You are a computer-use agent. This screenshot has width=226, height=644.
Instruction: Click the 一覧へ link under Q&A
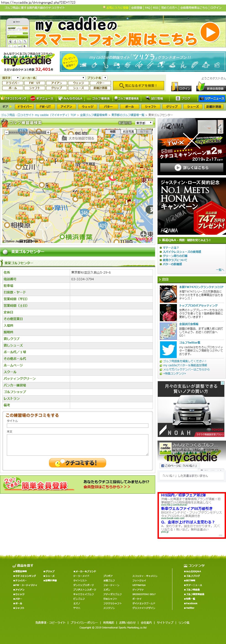point(220,270)
